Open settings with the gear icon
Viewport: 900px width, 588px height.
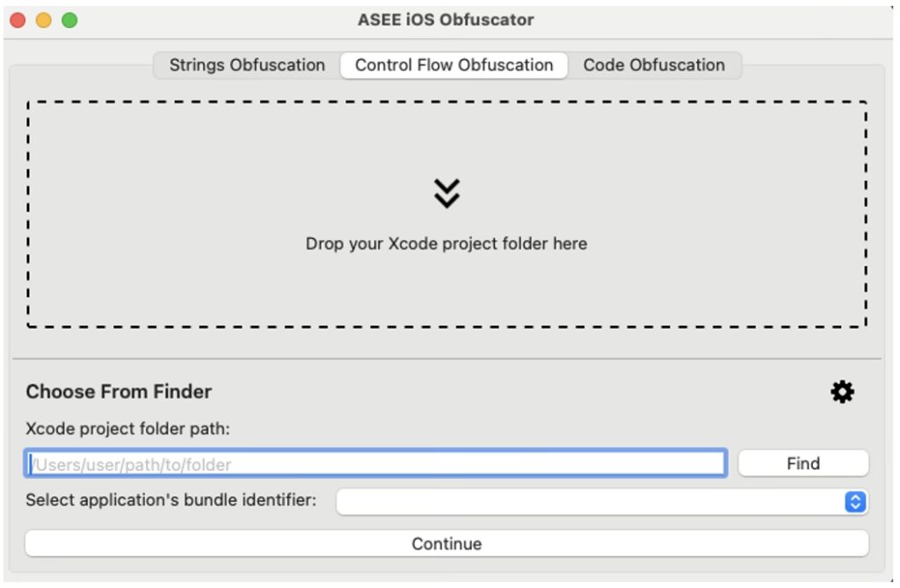[842, 392]
